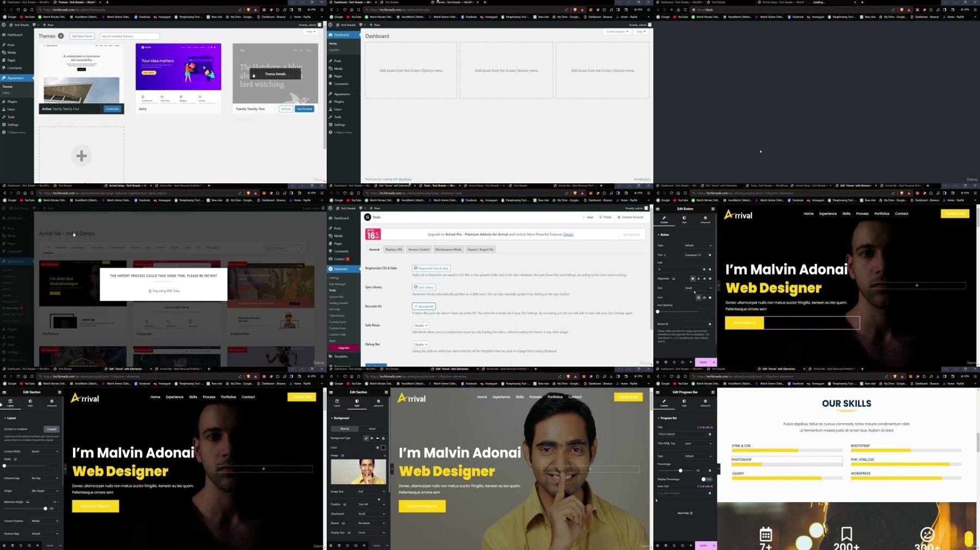Select the gradient background type option
The width and height of the screenshot is (980, 550).
(x=372, y=438)
